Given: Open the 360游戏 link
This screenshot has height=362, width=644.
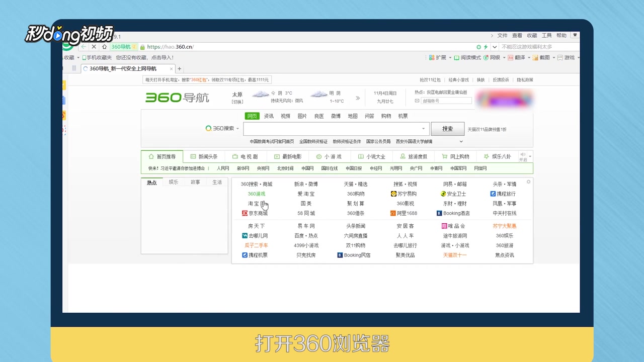Looking at the screenshot, I should (x=257, y=194).
